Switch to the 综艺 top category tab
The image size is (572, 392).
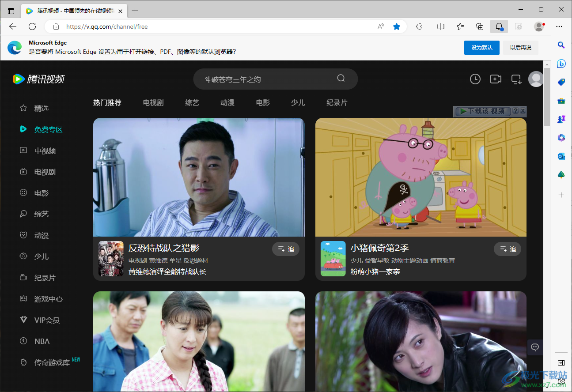coord(192,102)
